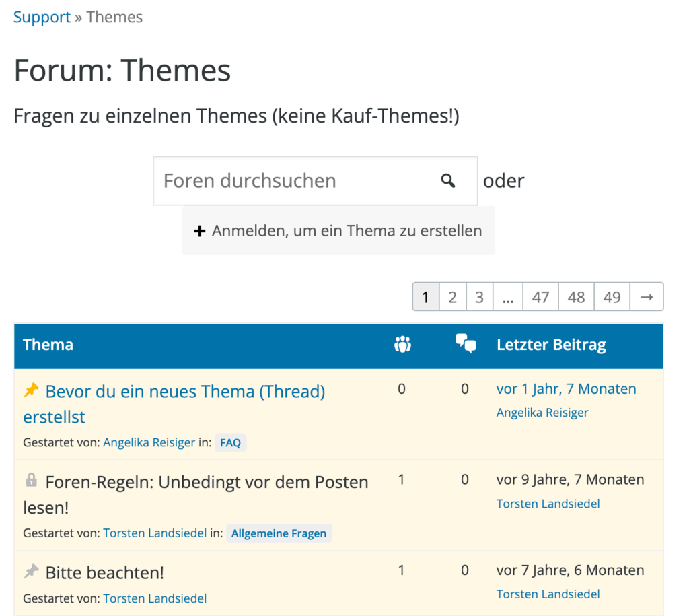Go to page 2 of the forum
This screenshot has width=689, height=616.
453,297
